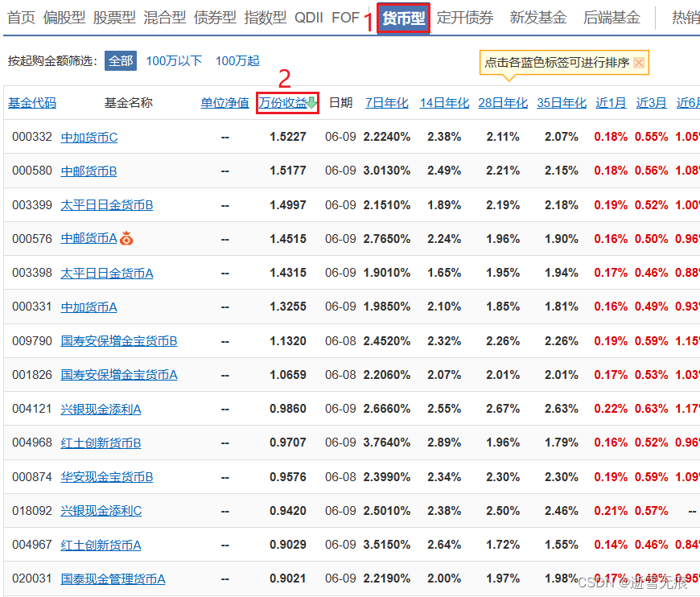The image size is (700, 597).
Task: Click the 0.9021 万份收益 value
Action: 288,578
